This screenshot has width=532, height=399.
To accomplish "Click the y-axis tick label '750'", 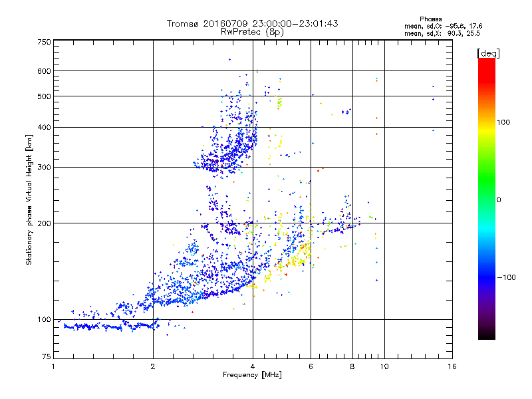I will [45, 42].
